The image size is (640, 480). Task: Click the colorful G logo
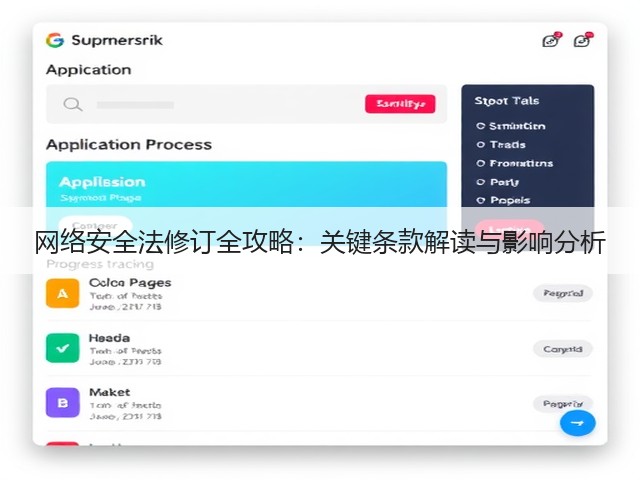coord(55,40)
